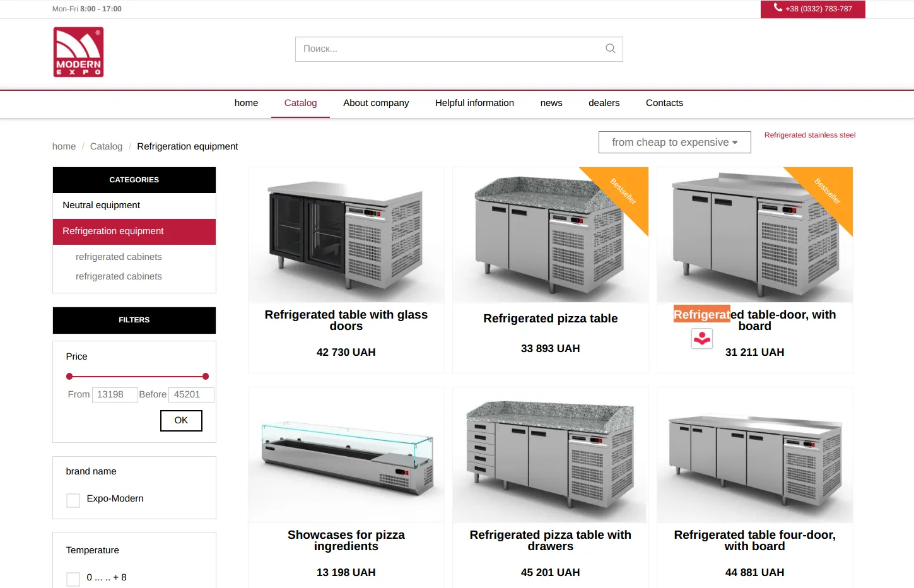Expand the Refrigeration equipment category
The width and height of the screenshot is (914, 588).
tap(134, 232)
